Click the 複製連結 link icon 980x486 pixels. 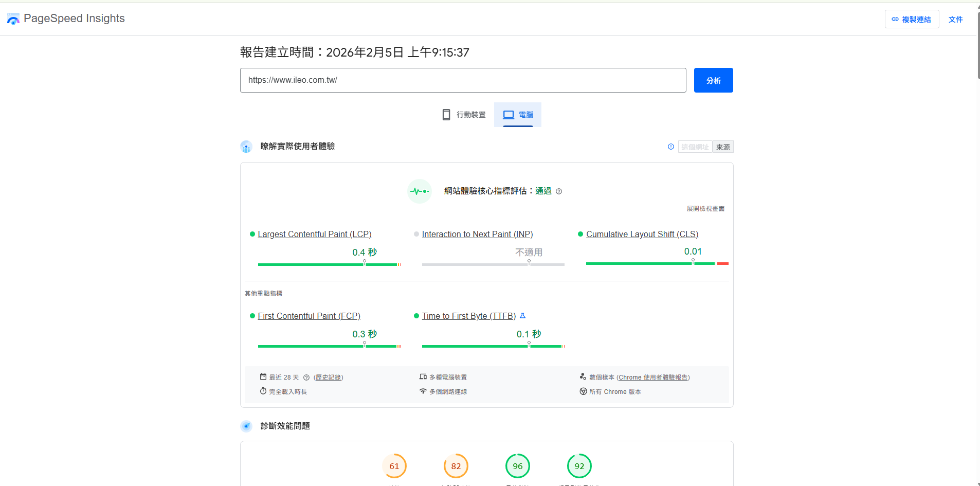click(895, 19)
